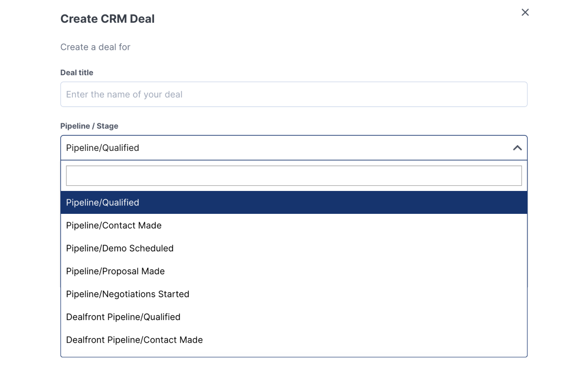Select the Pipeline/Demo Scheduled stage

tap(120, 248)
